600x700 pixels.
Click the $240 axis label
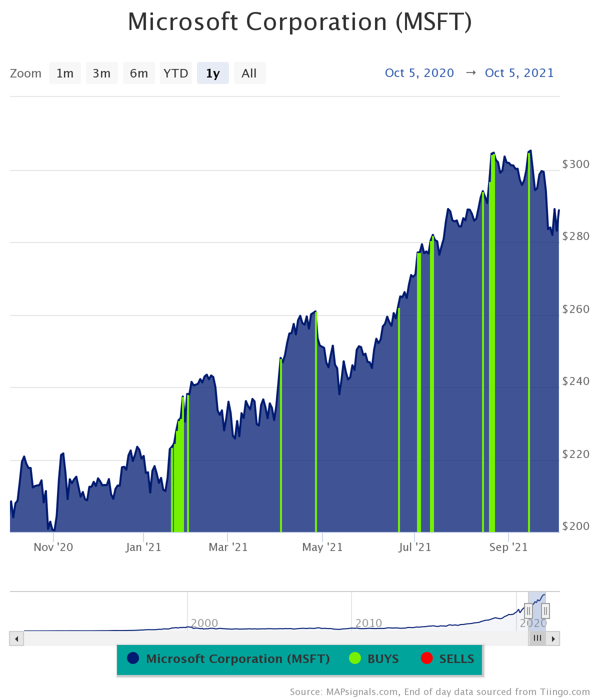(576, 381)
